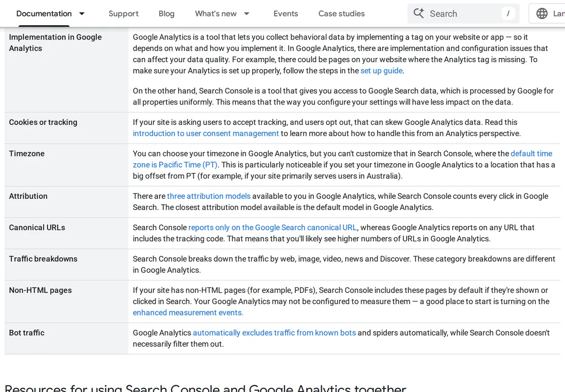Click the Resources for using Search Console heading
Image resolution: width=565 pixels, height=392 pixels.
pos(205,388)
